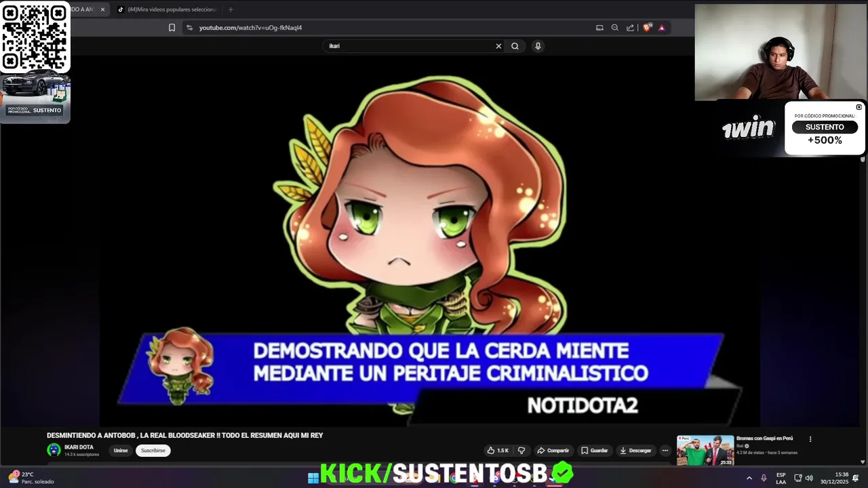Screen dimensions: 868x488
Task: Open the IKARI DOTA channel avatar
Action: click(54, 450)
